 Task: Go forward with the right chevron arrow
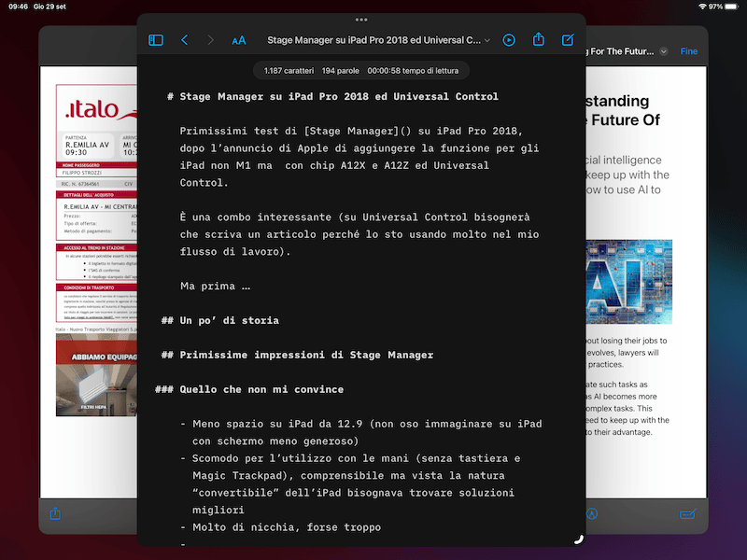coord(211,40)
